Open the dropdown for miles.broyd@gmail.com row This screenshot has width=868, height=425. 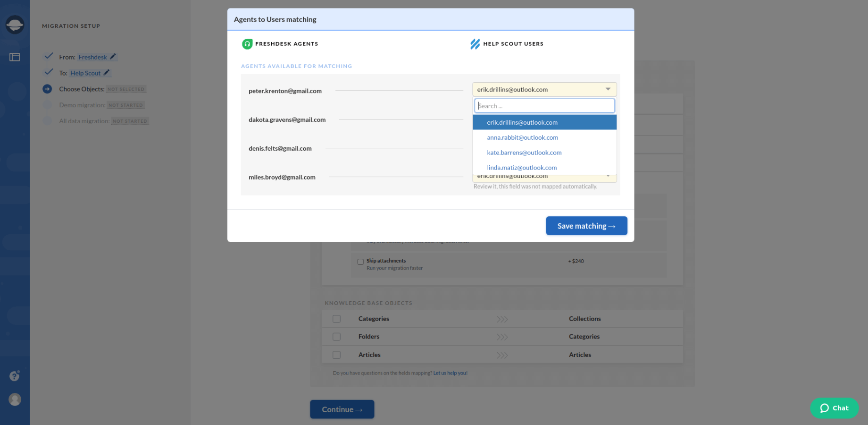(544, 178)
